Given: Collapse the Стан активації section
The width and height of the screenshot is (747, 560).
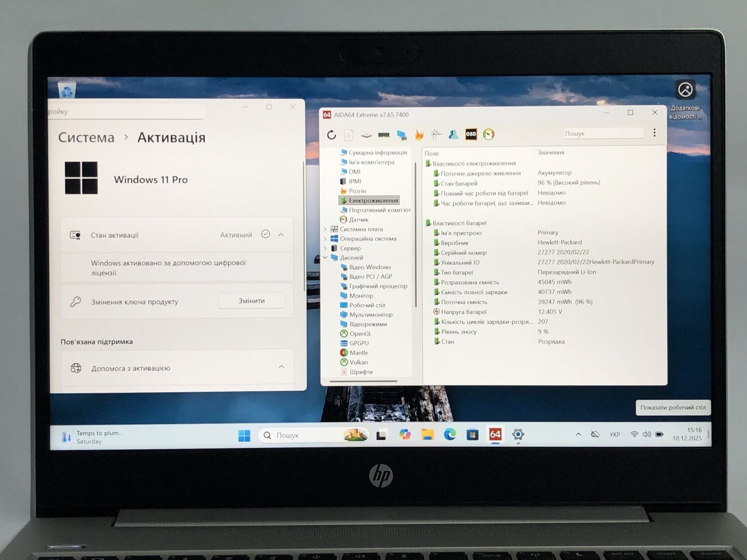Looking at the screenshot, I should click(281, 235).
